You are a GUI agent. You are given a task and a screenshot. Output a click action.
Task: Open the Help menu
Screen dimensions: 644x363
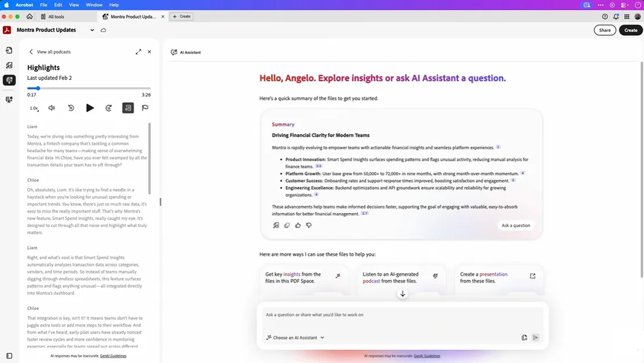tap(114, 5)
